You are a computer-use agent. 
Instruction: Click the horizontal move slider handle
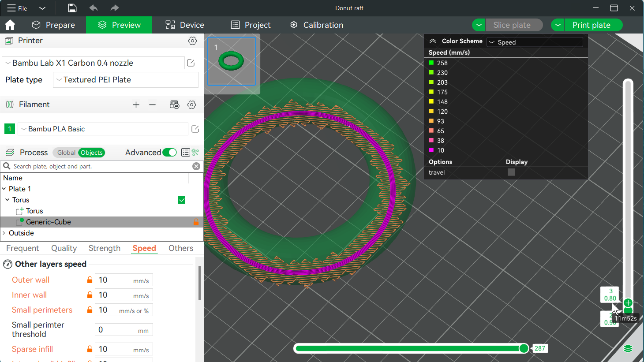pyautogui.click(x=524, y=349)
